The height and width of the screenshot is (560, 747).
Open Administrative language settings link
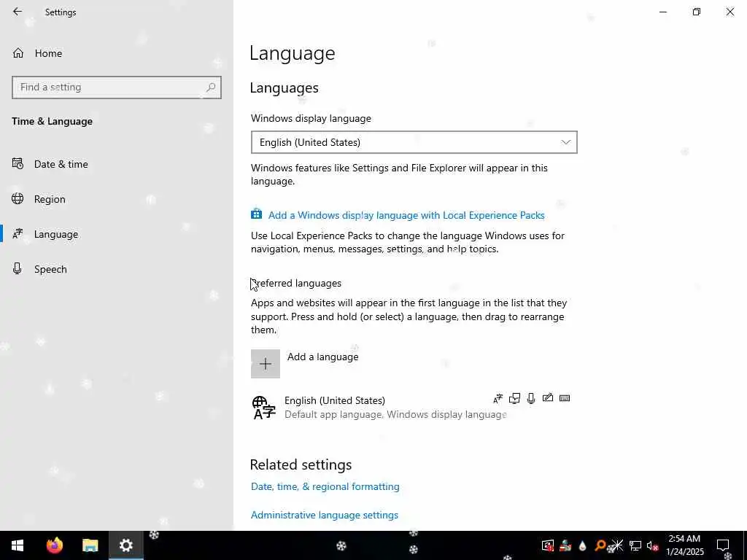point(325,516)
